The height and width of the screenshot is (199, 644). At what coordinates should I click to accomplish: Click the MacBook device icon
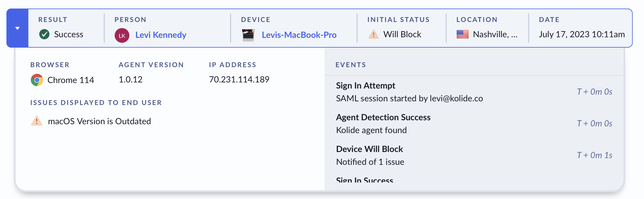tap(248, 35)
